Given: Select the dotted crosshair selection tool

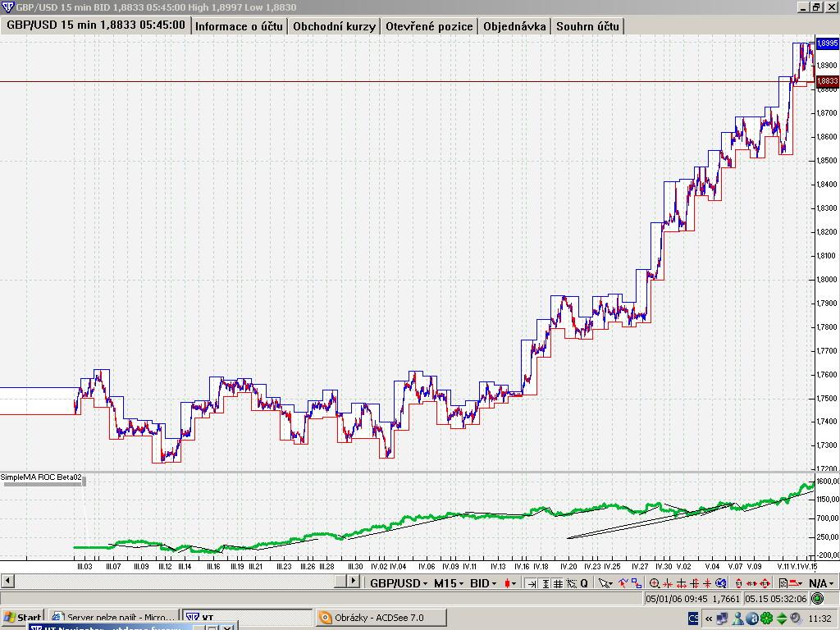Looking at the screenshot, I should 571,583.
